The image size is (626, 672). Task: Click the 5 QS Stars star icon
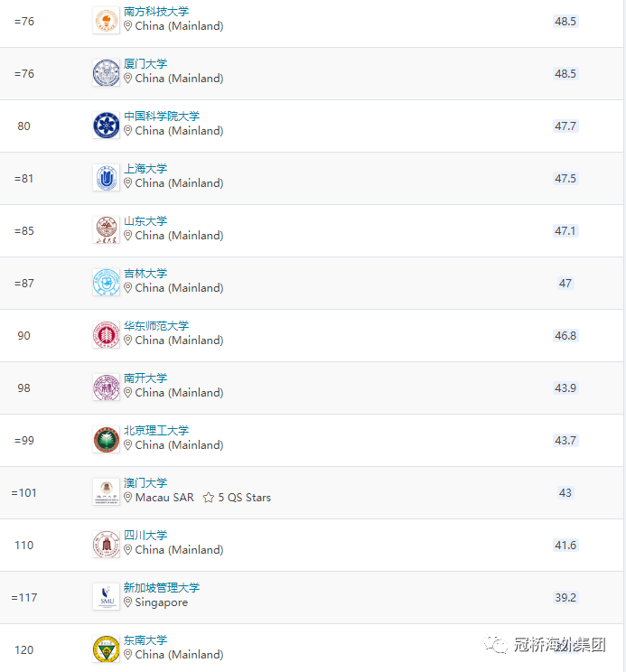tap(209, 498)
